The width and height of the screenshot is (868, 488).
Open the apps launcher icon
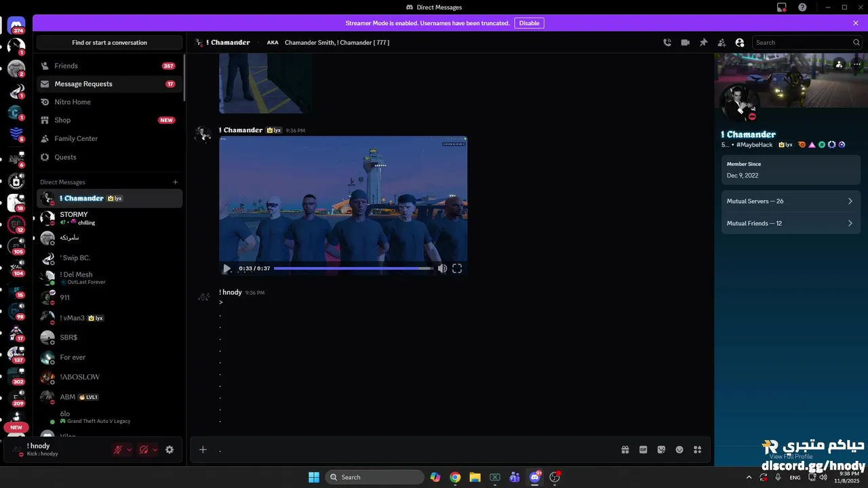click(x=697, y=449)
